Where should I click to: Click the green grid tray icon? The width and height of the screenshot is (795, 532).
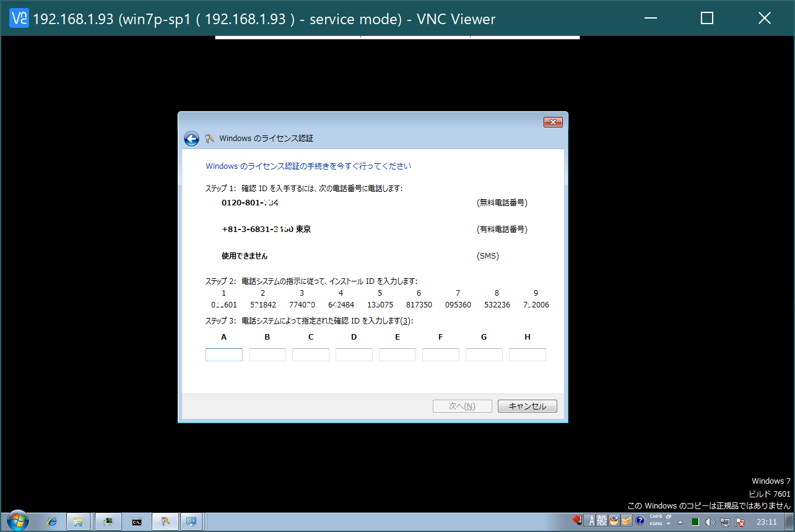(x=695, y=521)
